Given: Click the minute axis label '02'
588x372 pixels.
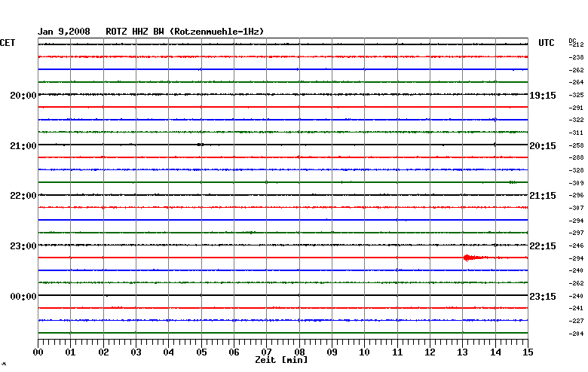Looking at the screenshot, I should pyautogui.click(x=103, y=352).
